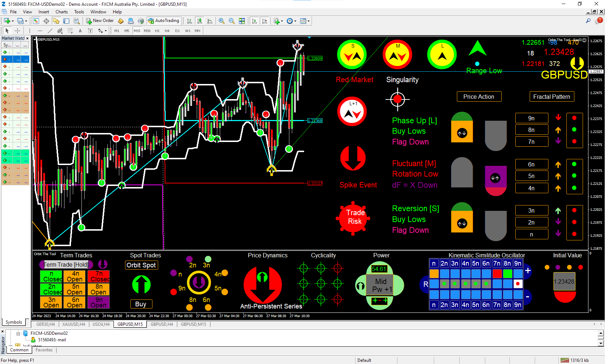This screenshot has height=364, width=605.
Task: Select the Equidistant Channel tool
Action: pyautogui.click(x=60, y=31)
